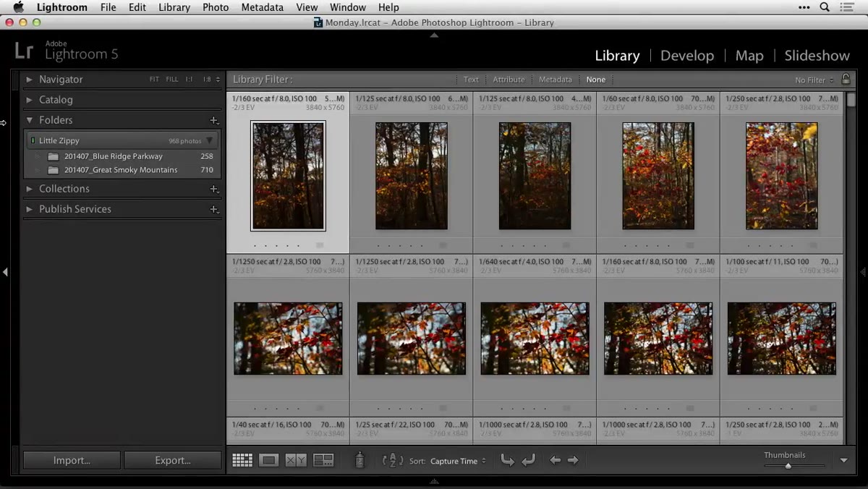Viewport: 868px width, 489px height.
Task: Select the 201407_Great Smoky Mountains folder
Action: point(122,170)
